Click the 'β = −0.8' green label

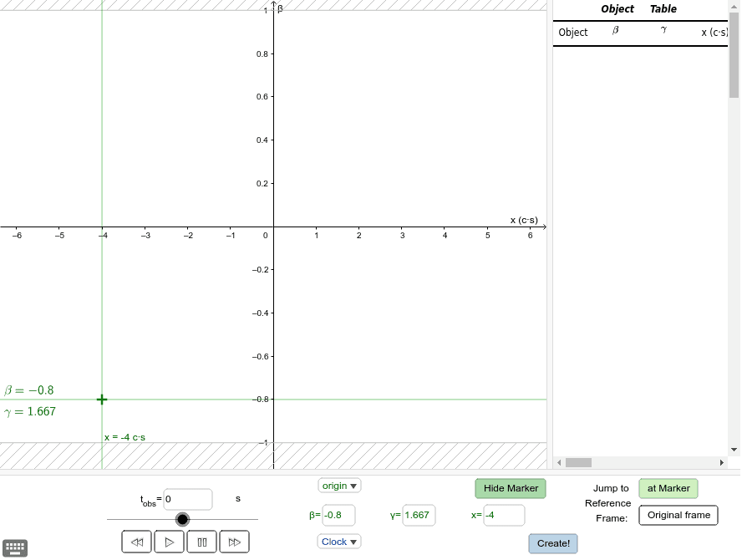29,390
